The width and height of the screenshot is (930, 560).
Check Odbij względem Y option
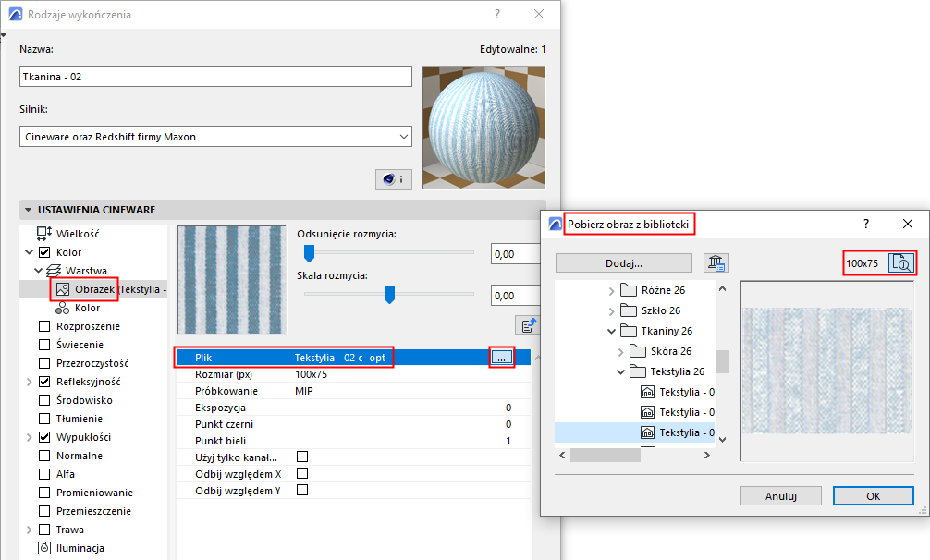point(302,490)
